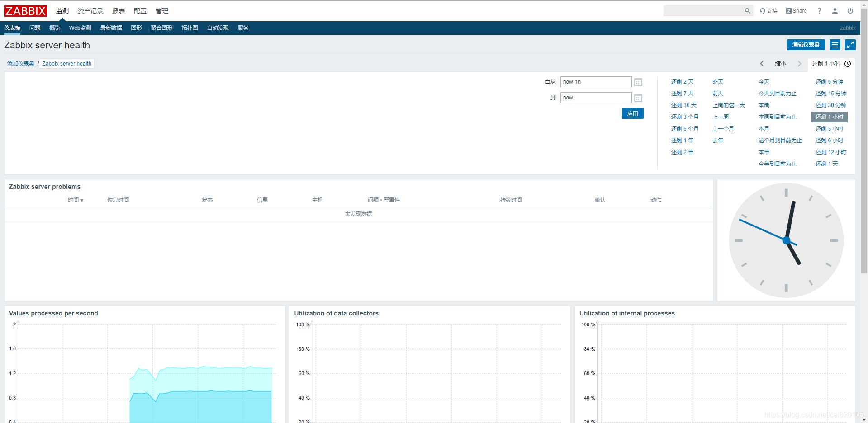Open calendar picker for To field
The image size is (868, 423).
click(638, 98)
